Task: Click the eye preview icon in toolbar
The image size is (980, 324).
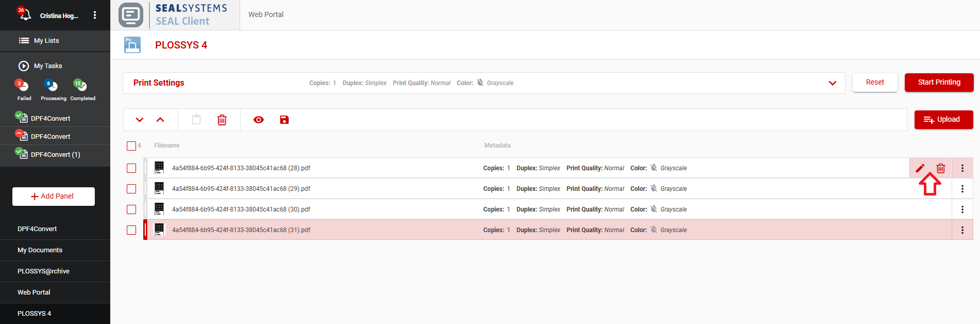Action: (259, 120)
